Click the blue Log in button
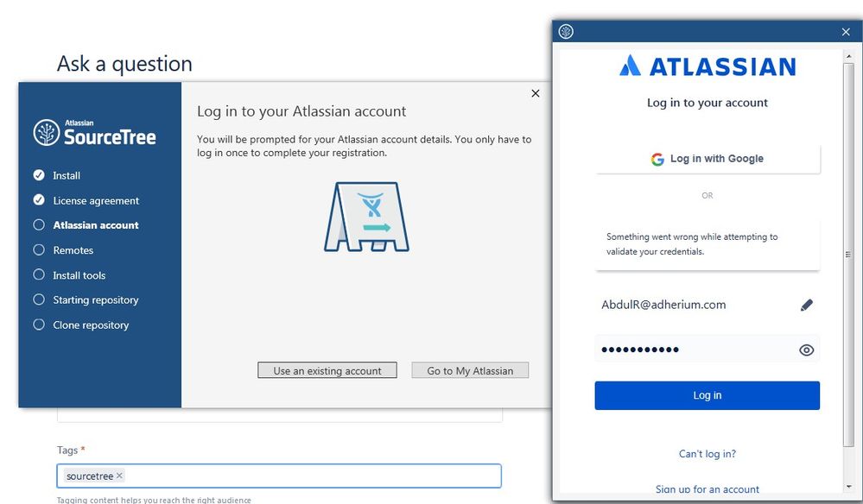Viewport: 863px width, 504px height. (708, 395)
